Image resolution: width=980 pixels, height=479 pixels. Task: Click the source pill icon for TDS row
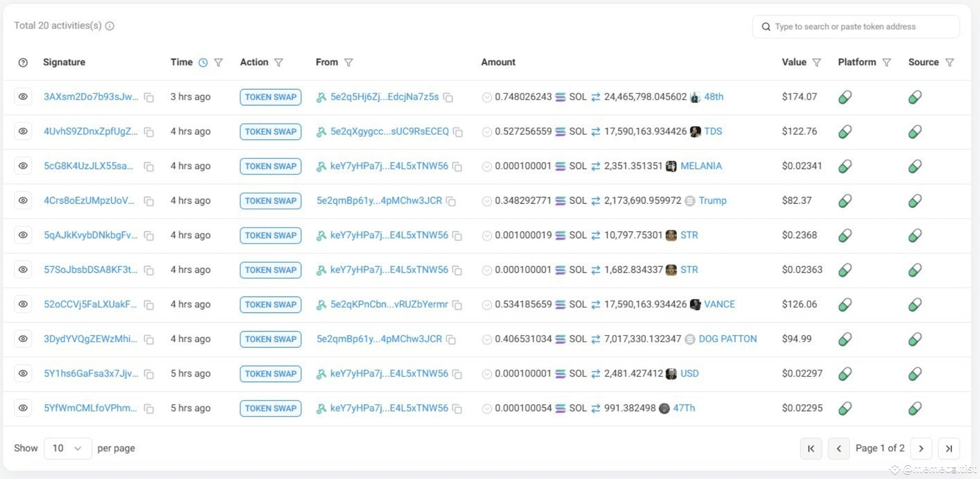915,131
